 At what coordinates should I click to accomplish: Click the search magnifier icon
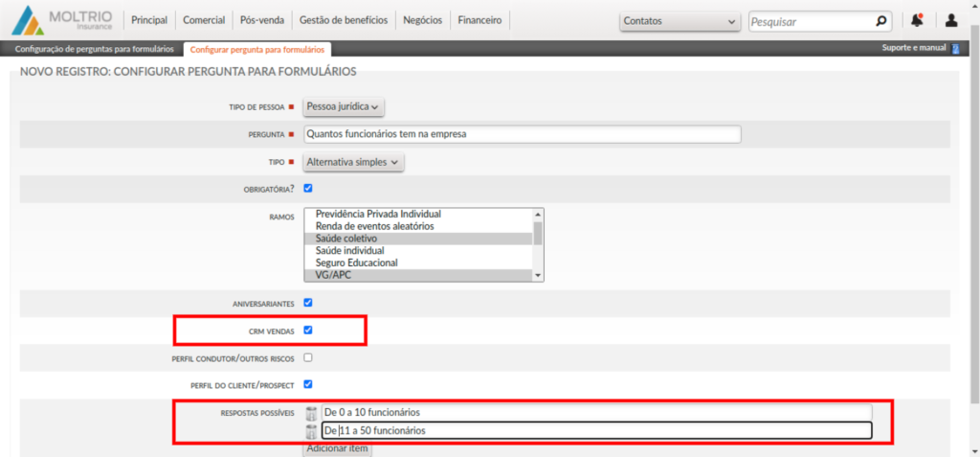[880, 20]
